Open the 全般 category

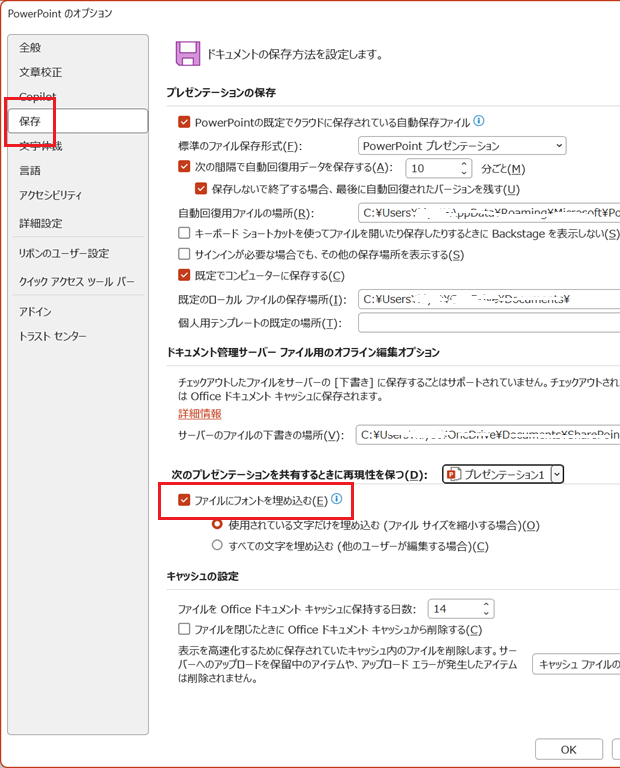coord(30,47)
